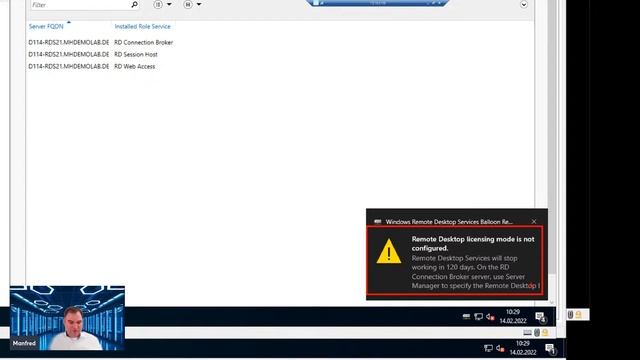Click lock icon in the gray strip
Viewport: 640px width, 360px height.
click(x=545, y=333)
